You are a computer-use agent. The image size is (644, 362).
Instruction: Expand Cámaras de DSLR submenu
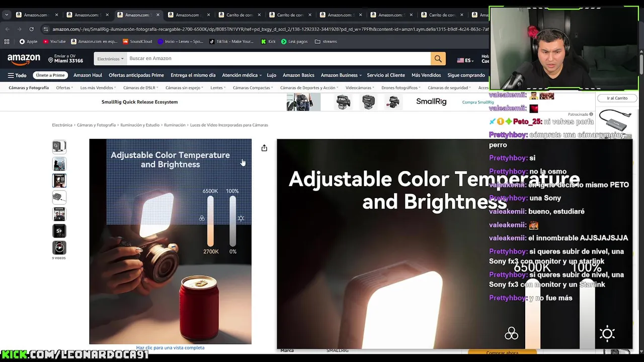click(141, 87)
